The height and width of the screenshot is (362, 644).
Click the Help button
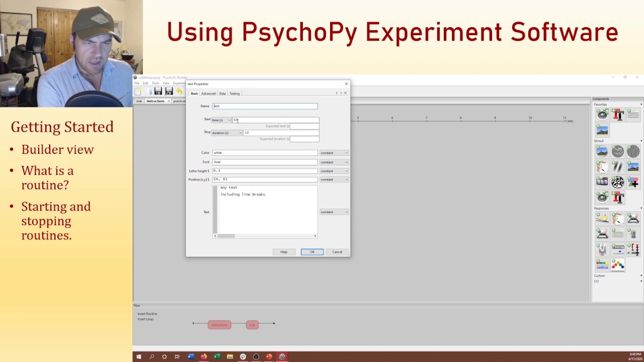284,252
